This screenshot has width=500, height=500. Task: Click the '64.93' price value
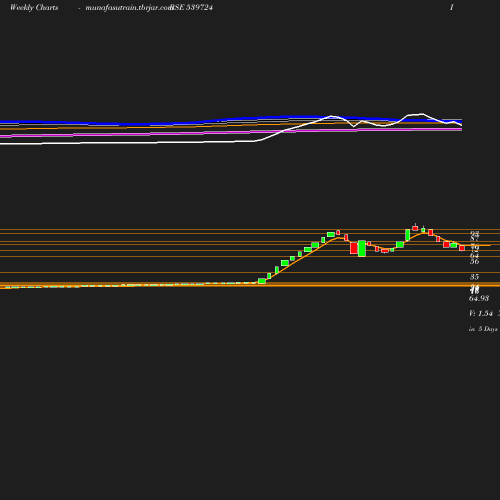479,298
